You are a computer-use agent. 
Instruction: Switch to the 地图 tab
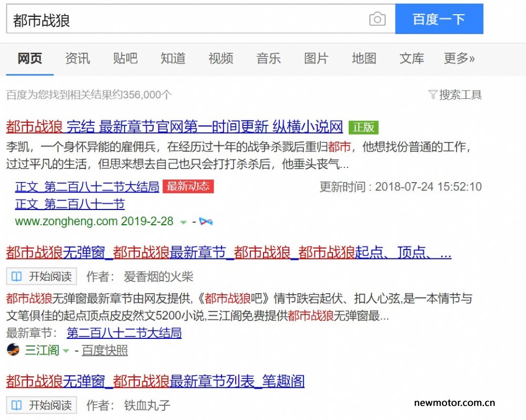pos(363,58)
